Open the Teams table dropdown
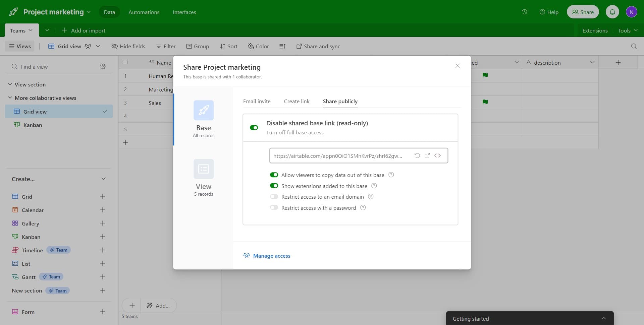The height and width of the screenshot is (325, 644). 31,30
